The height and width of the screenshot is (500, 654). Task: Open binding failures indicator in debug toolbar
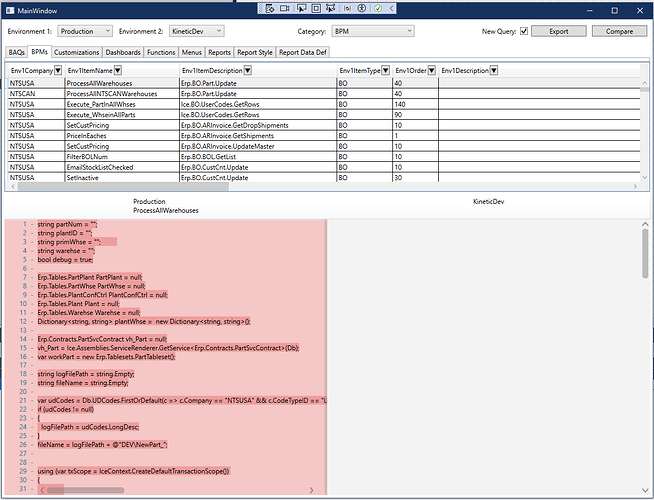point(347,8)
